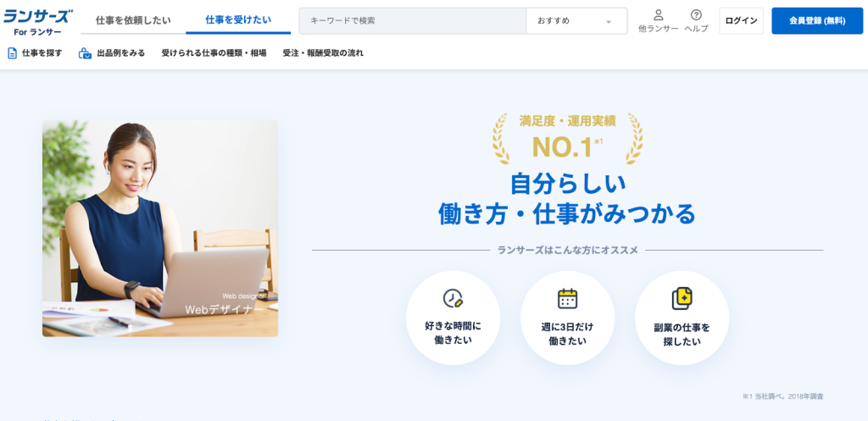Select the calendar icon for 週に3日だけ働きたい
The width and height of the screenshot is (868, 421).
pos(567,298)
